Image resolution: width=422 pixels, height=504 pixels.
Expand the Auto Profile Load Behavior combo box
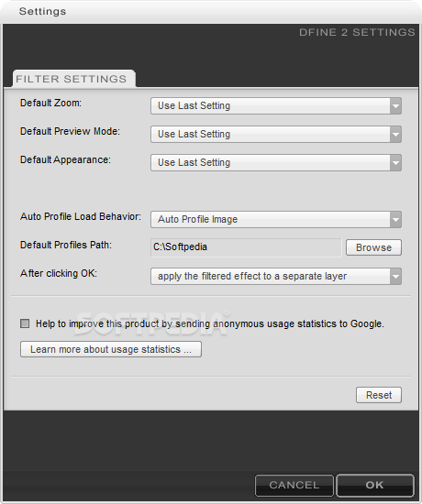click(x=276, y=220)
